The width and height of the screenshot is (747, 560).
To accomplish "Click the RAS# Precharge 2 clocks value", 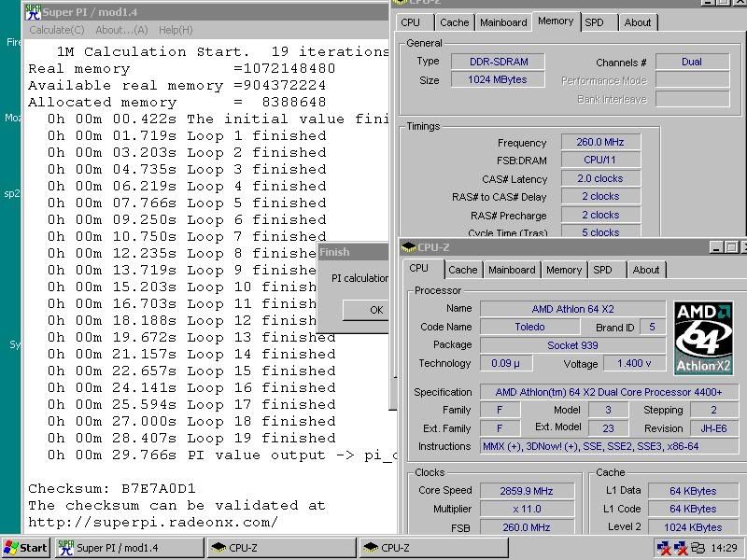I will point(600,215).
